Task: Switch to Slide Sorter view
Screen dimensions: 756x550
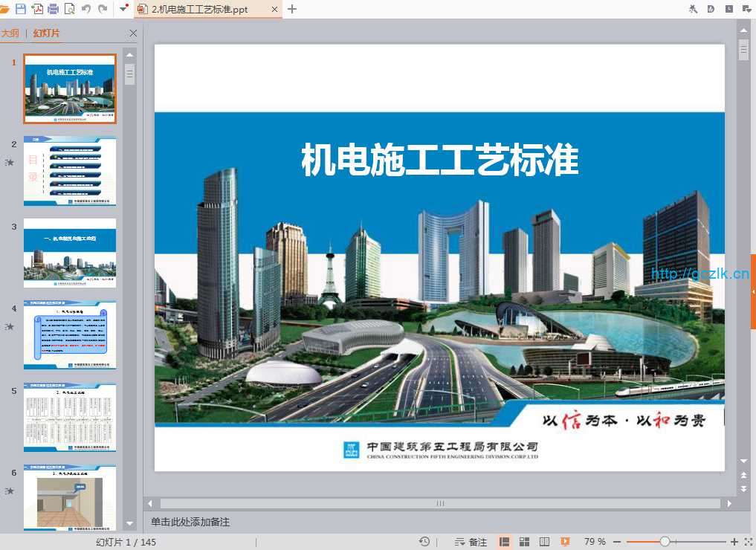Action: tap(524, 542)
